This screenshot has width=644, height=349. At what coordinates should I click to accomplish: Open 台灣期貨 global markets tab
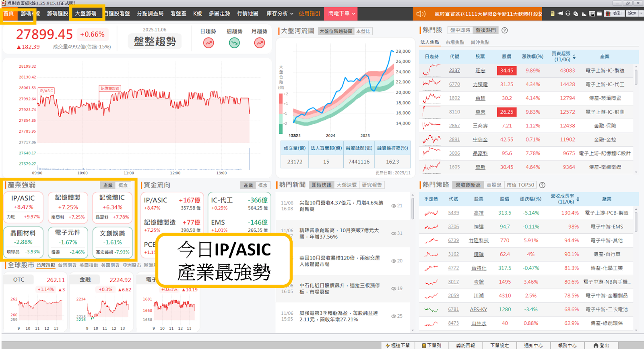click(67, 265)
